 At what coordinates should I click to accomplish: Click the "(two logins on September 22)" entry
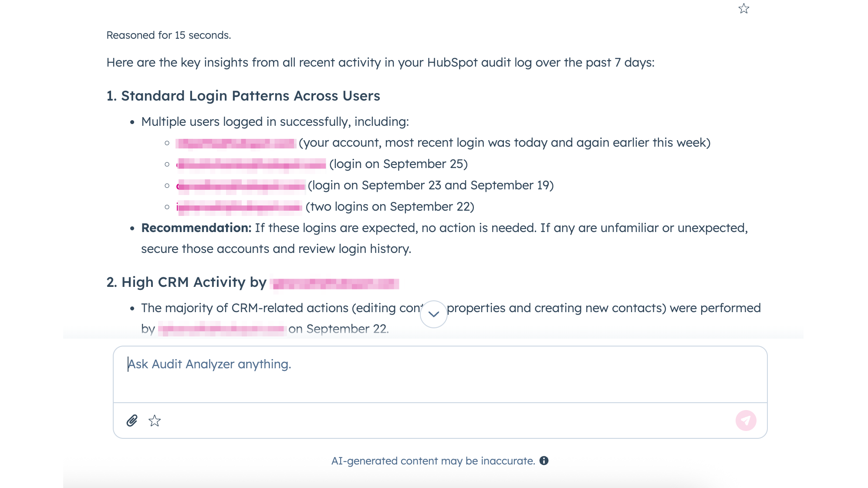coord(390,206)
